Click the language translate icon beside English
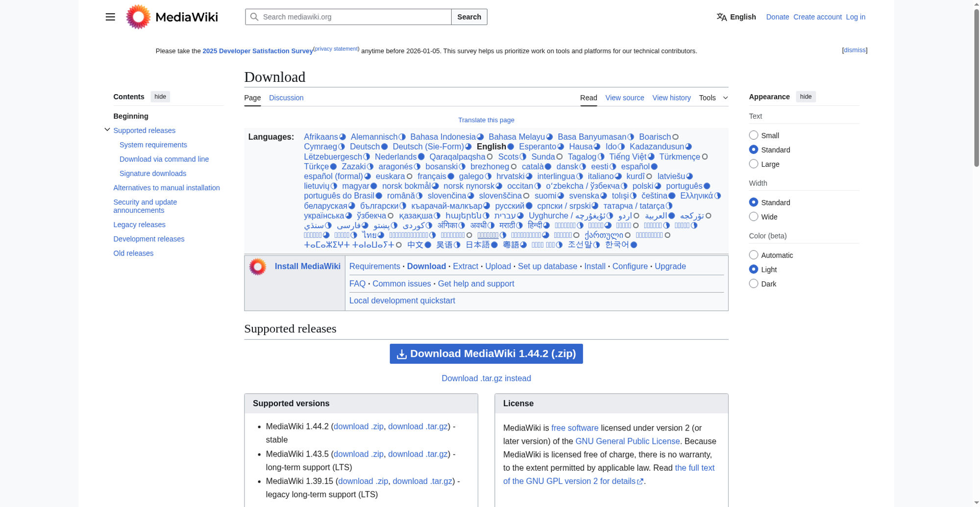Screen dimensions: 980x507 [721, 17]
